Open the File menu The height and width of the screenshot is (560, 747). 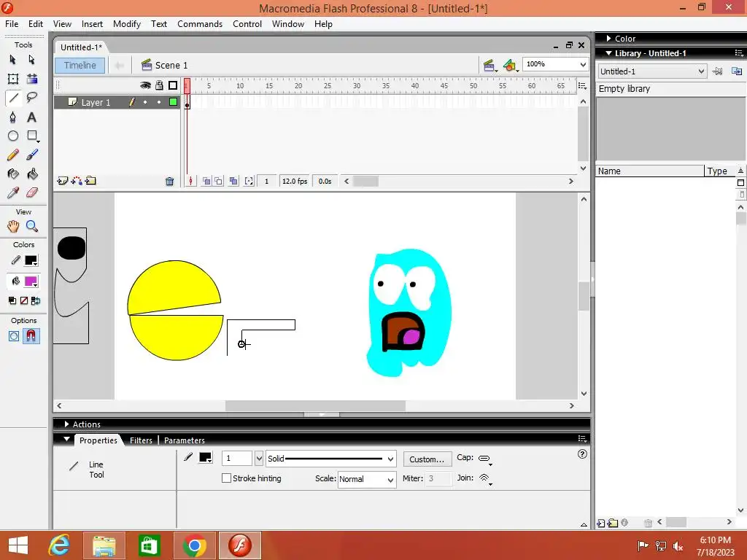pyautogui.click(x=12, y=24)
